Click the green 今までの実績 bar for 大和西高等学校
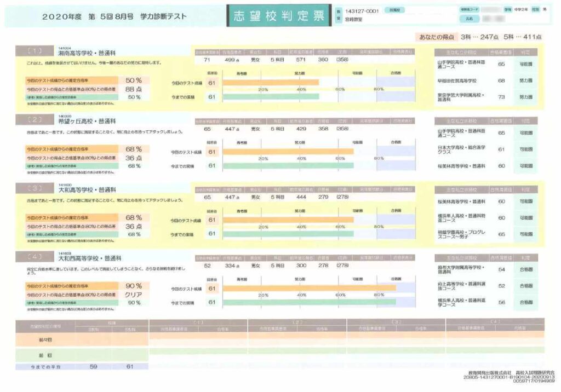 point(308,302)
